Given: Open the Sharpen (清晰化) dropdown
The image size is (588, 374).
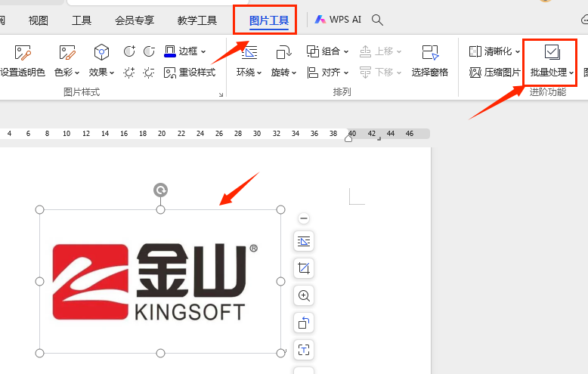Looking at the screenshot, I should coord(494,51).
